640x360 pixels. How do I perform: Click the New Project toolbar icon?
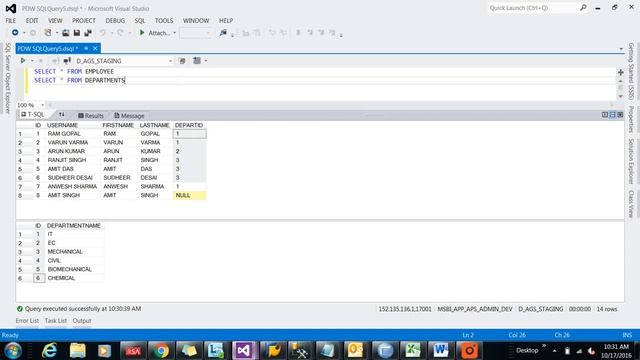(48, 33)
